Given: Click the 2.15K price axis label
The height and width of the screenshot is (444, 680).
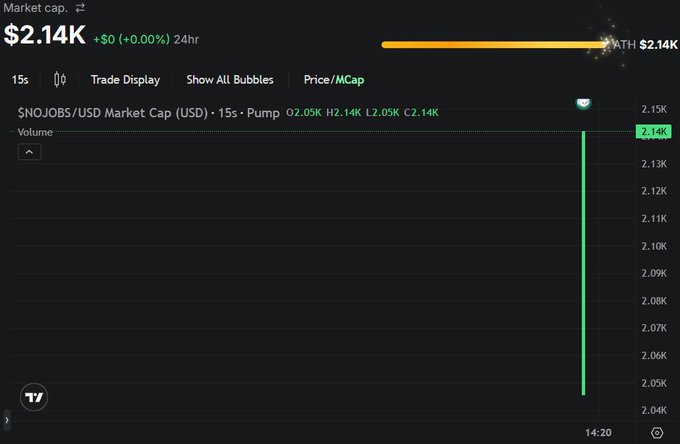Looking at the screenshot, I should pos(654,109).
